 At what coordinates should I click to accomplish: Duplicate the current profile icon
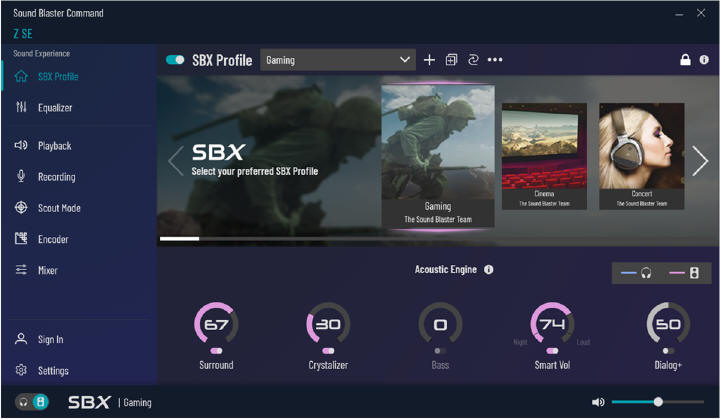tap(451, 60)
